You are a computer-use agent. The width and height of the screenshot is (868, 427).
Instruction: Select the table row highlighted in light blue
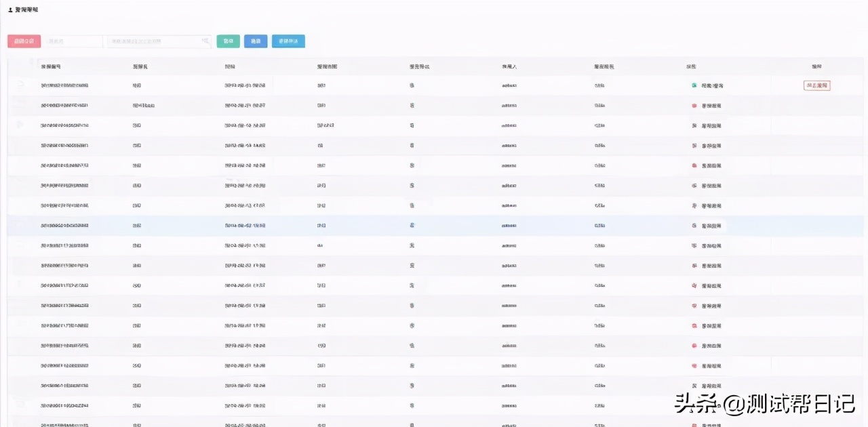click(434, 226)
